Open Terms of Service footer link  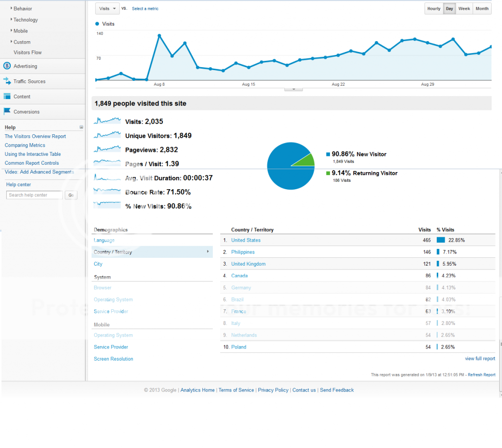point(236,390)
